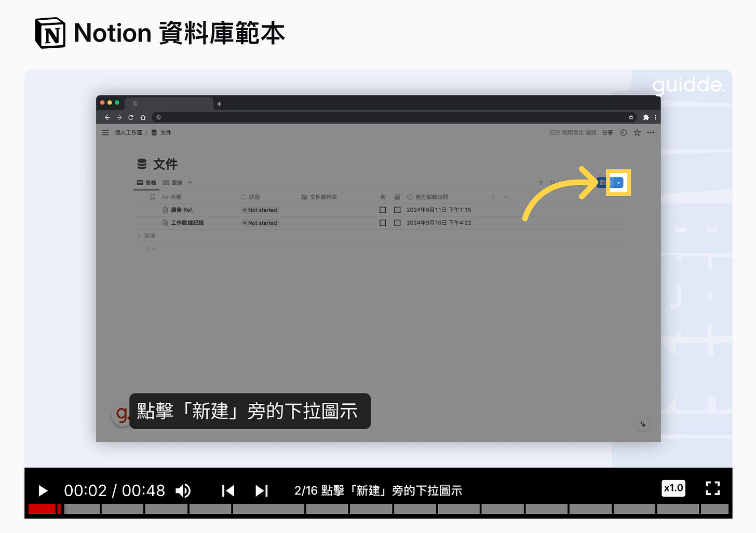Click the star column header

383,197
